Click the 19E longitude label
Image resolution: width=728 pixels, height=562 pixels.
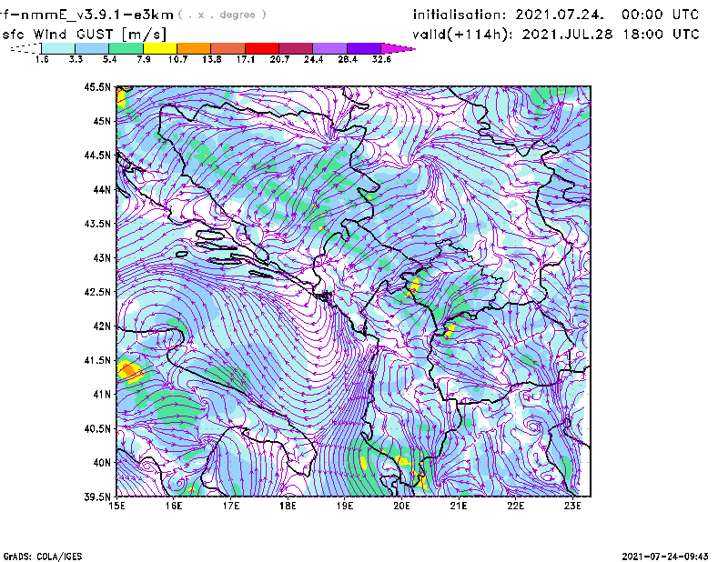pyautogui.click(x=345, y=506)
